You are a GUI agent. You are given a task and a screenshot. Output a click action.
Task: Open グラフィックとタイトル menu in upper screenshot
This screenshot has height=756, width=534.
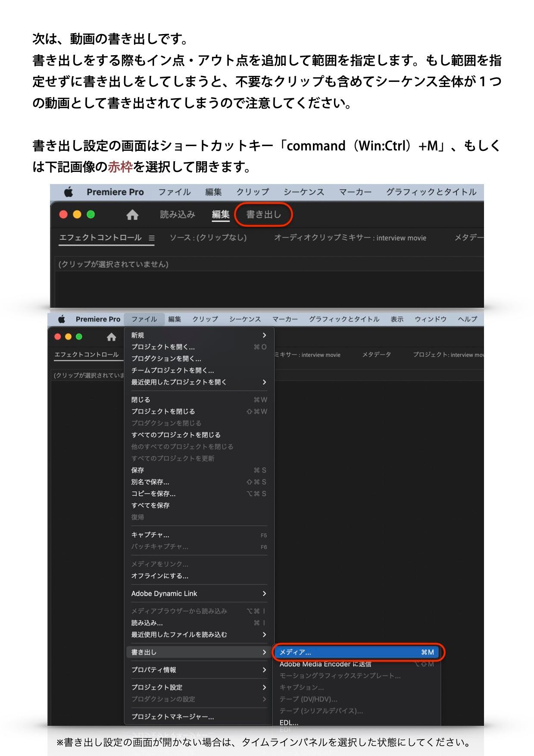pos(431,192)
